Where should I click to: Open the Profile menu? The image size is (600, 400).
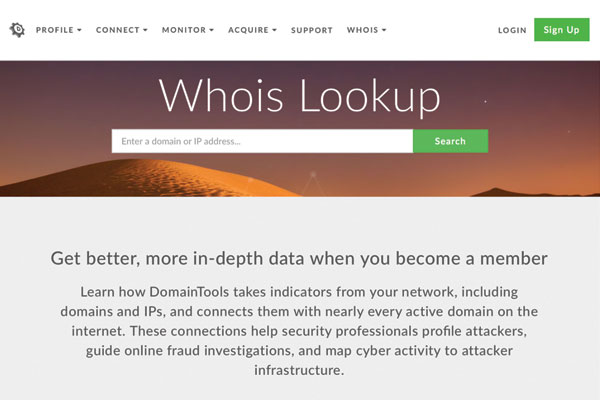click(x=54, y=30)
